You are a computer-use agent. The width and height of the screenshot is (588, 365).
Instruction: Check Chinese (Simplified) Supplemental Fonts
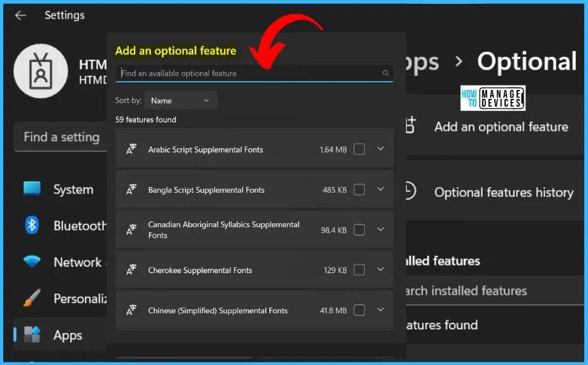click(359, 310)
